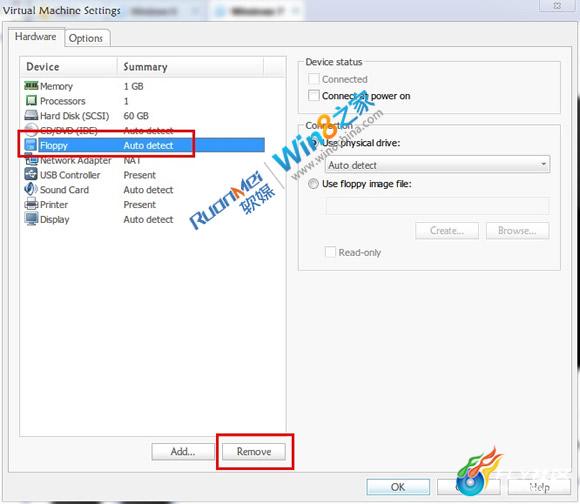Switch to the Options tab

click(87, 38)
